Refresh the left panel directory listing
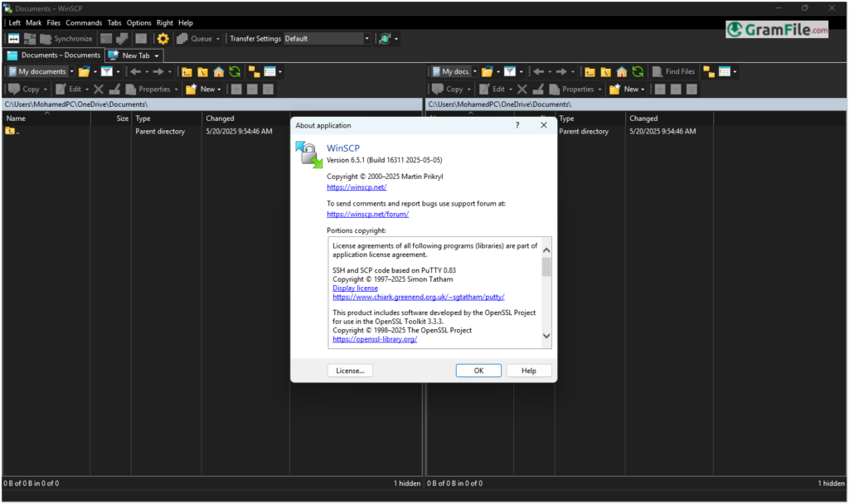This screenshot has height=504, width=849. click(x=235, y=72)
